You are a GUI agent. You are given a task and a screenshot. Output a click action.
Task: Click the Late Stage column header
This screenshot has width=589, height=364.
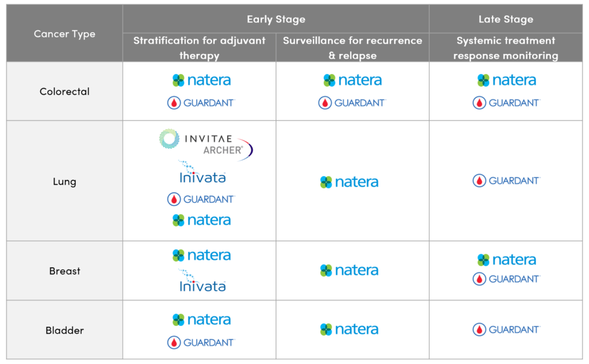pyautogui.click(x=506, y=19)
